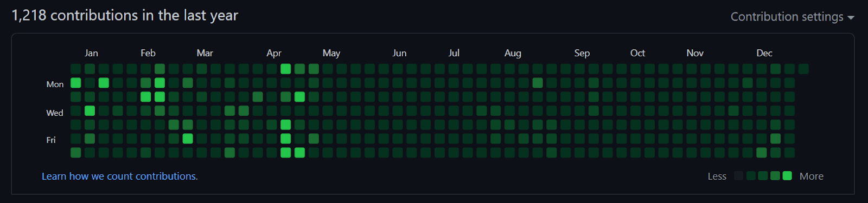Click the Mar month label
The width and height of the screenshot is (868, 203).
coord(205,53)
